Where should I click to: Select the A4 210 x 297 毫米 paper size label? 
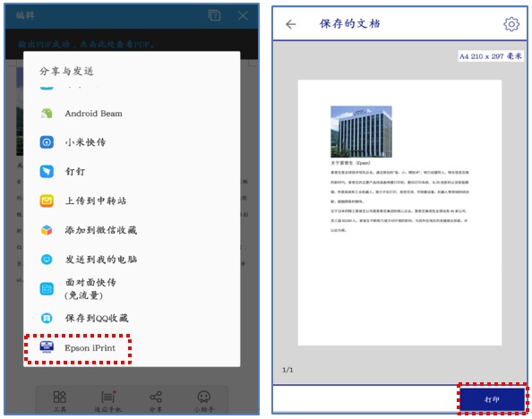point(490,56)
